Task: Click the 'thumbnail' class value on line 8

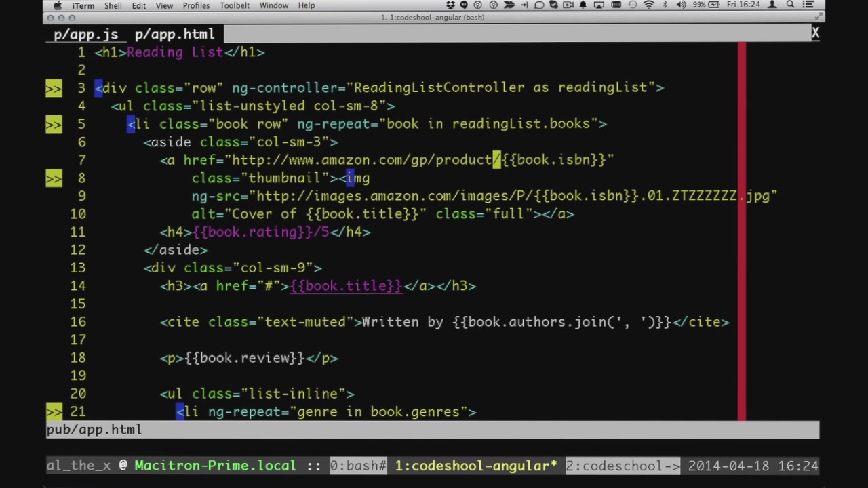Action: [284, 178]
